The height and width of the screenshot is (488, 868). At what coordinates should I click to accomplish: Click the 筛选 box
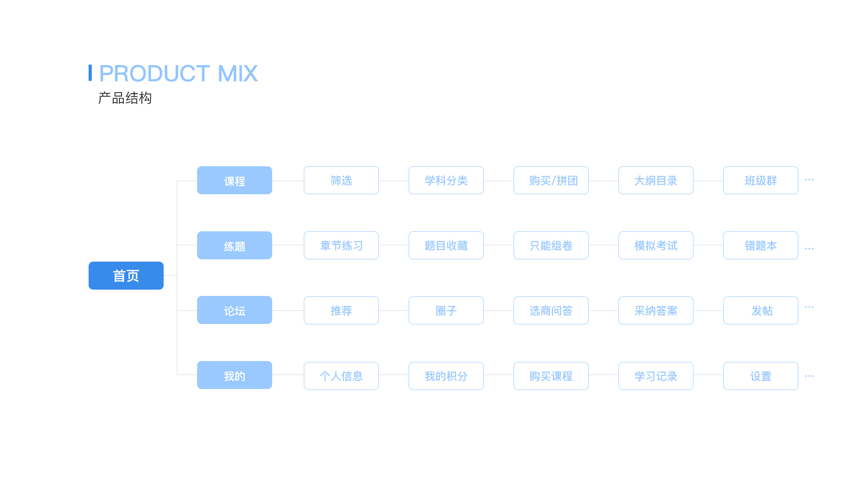(x=341, y=180)
